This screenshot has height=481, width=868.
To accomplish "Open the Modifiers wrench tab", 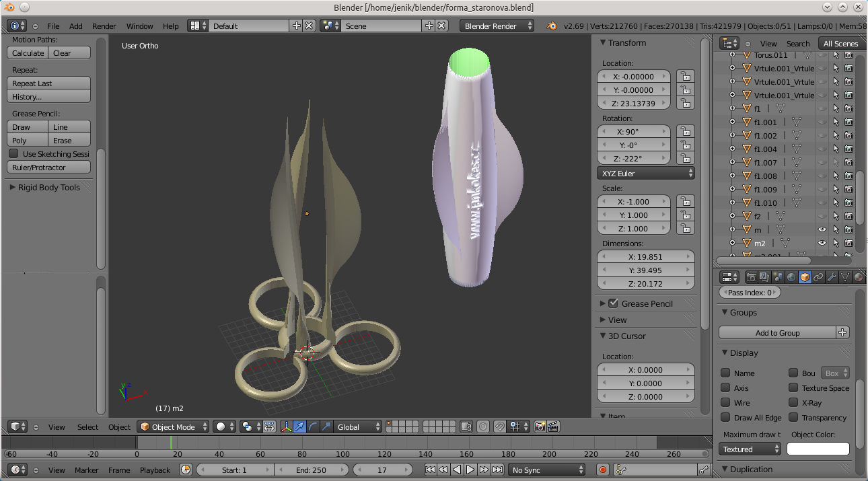I will tap(832, 277).
